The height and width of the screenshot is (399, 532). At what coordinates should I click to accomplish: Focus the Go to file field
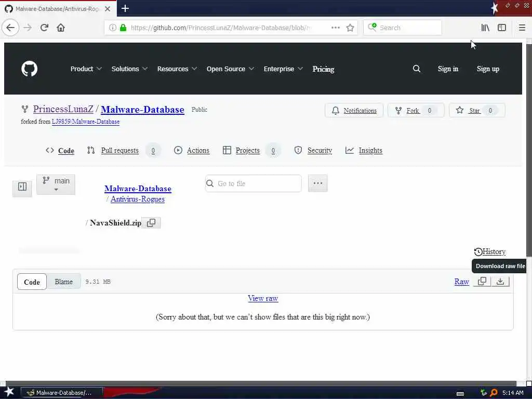pyautogui.click(x=254, y=183)
